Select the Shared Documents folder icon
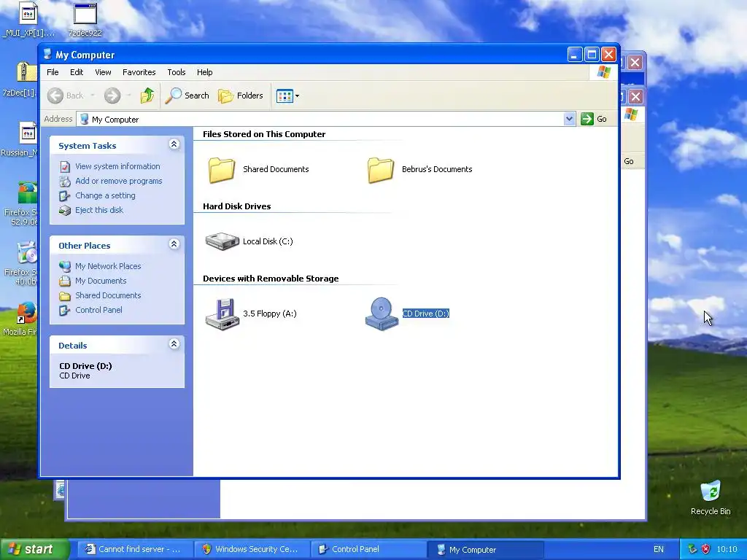Screen dimensions: 747x560 click(222, 169)
